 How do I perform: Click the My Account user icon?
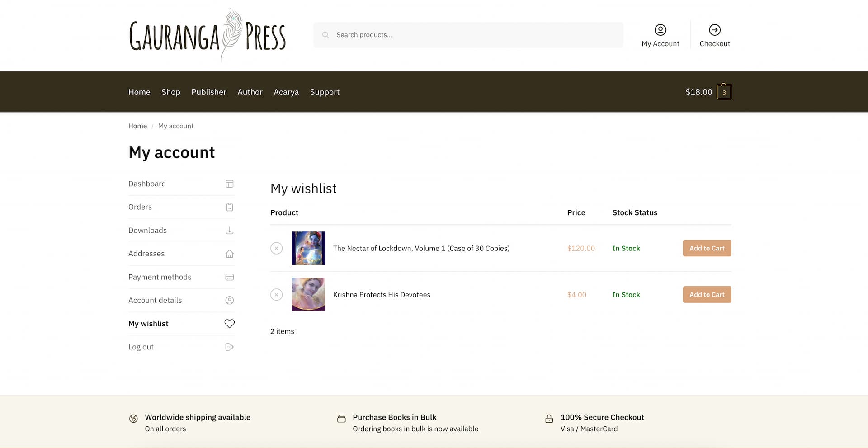[x=660, y=30]
